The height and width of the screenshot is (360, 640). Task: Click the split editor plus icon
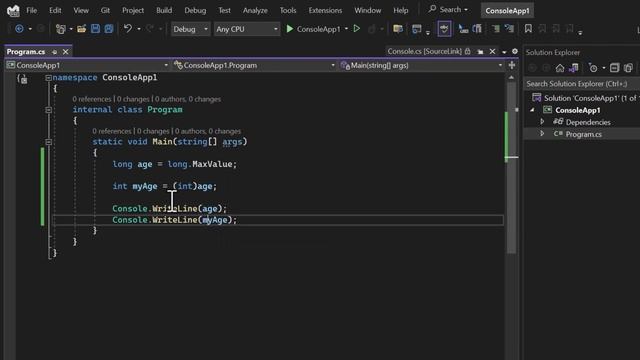click(511, 65)
